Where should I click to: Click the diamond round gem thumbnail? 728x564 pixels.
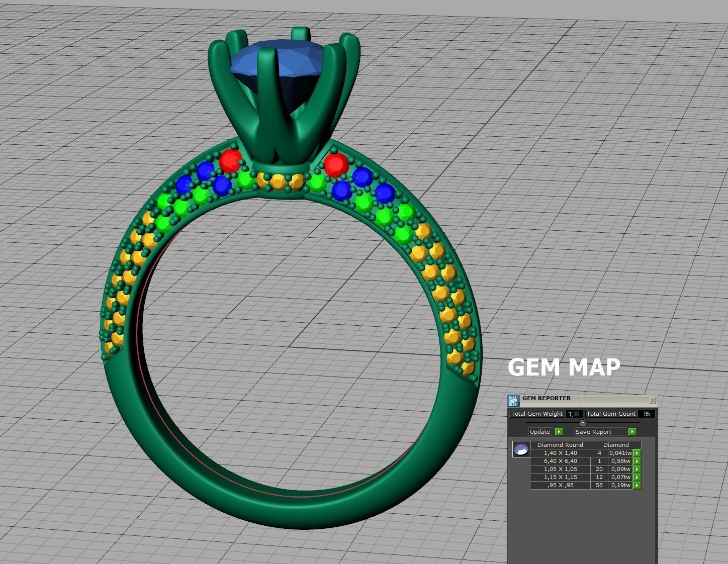[x=521, y=449]
